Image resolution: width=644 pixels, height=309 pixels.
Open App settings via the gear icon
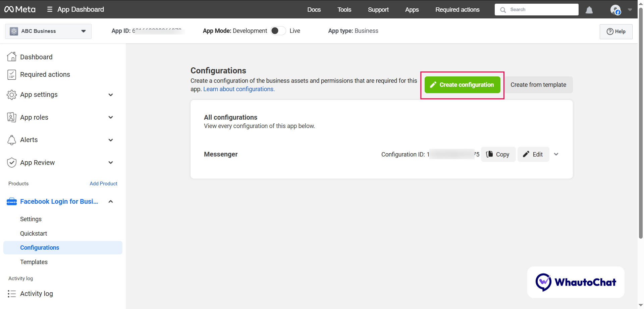coord(12,95)
